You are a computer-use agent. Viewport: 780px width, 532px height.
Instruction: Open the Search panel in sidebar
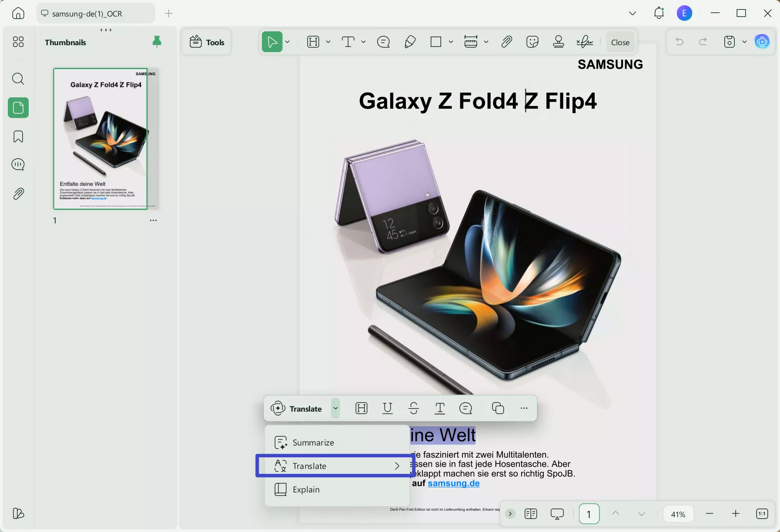click(x=18, y=79)
